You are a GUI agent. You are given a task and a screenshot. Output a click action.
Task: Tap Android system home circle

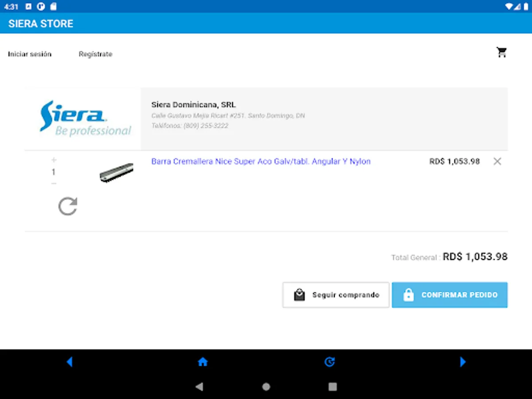[266, 387]
